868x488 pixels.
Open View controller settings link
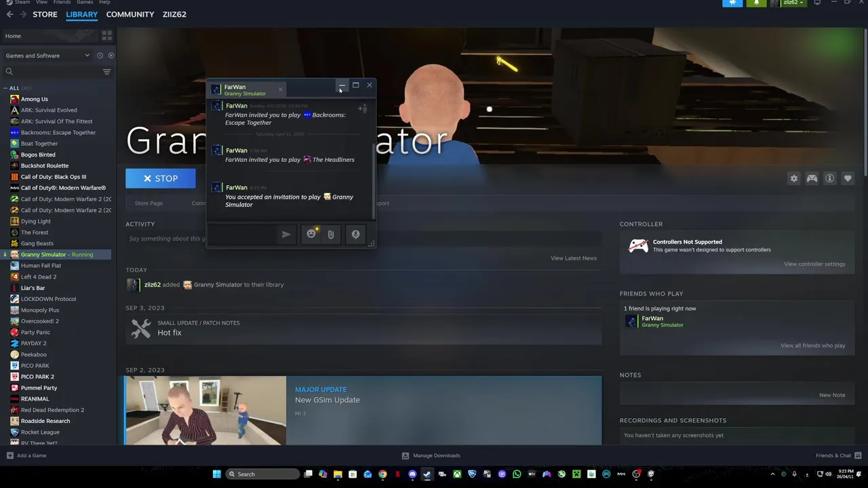click(814, 264)
